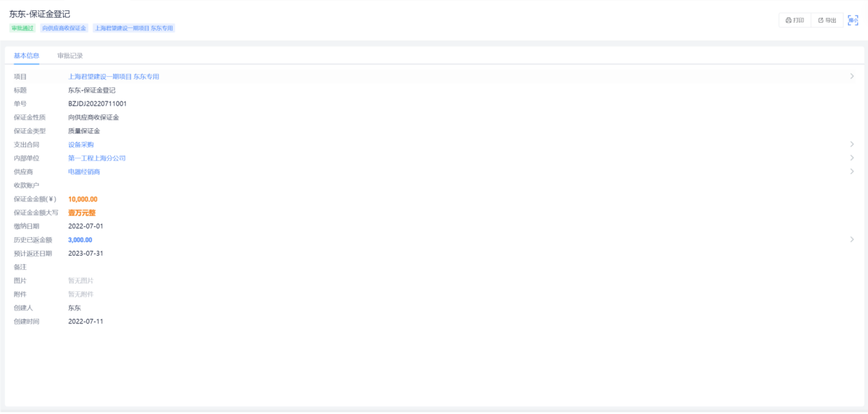Expand the 项目 row chevron
Viewport: 868px width, 414px height.
tap(852, 76)
